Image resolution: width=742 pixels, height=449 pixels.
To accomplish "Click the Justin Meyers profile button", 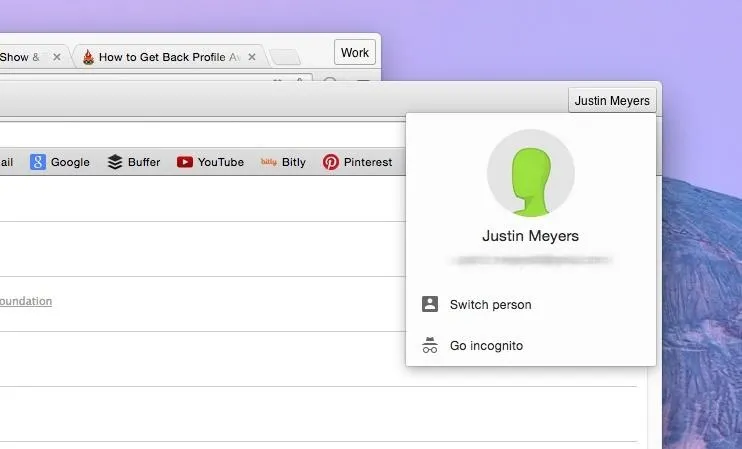I will point(612,100).
